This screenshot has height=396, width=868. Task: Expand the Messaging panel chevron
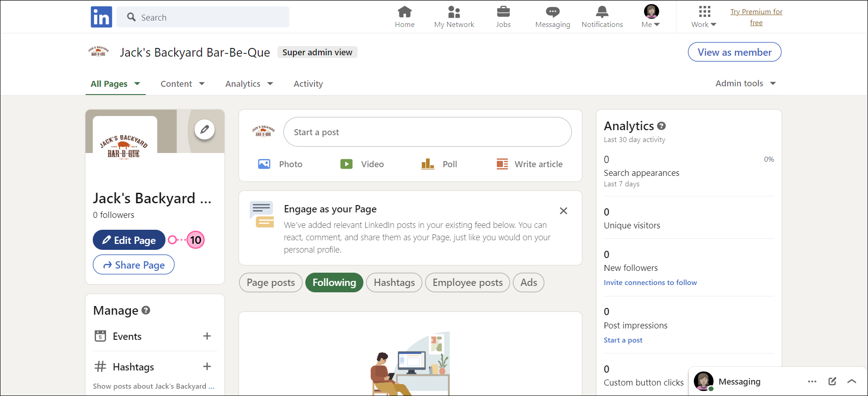coord(852,381)
